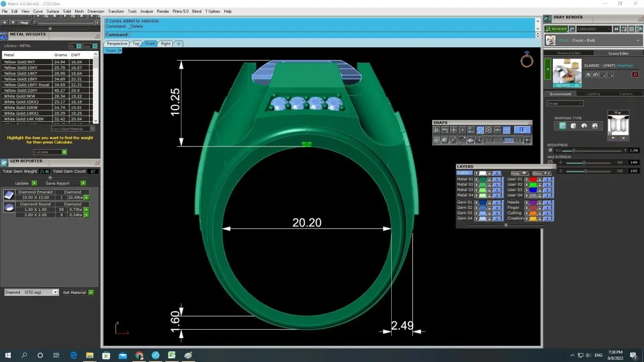This screenshot has height=362, width=644.
Task: Open the Excel icon on the taskbar
Action: 172,355
